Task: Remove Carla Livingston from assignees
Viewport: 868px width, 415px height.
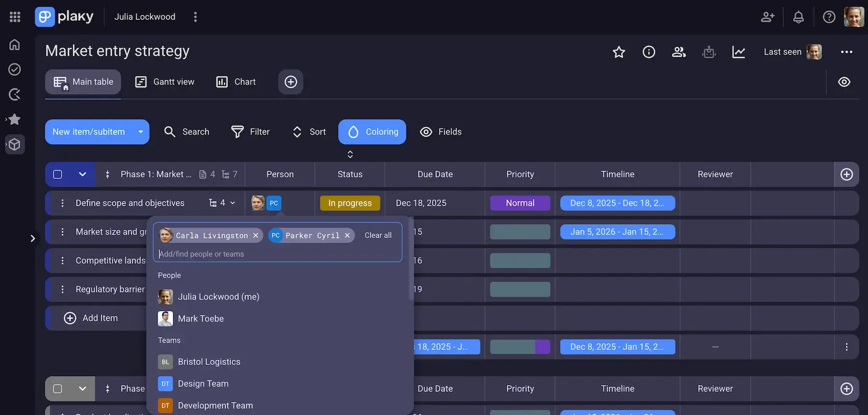Action: click(256, 236)
